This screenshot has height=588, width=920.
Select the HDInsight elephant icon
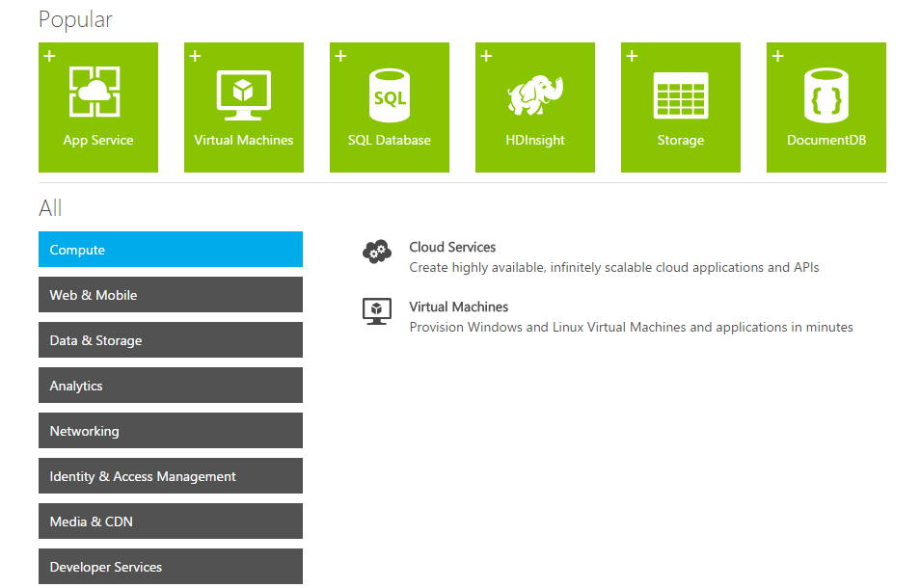pos(534,92)
